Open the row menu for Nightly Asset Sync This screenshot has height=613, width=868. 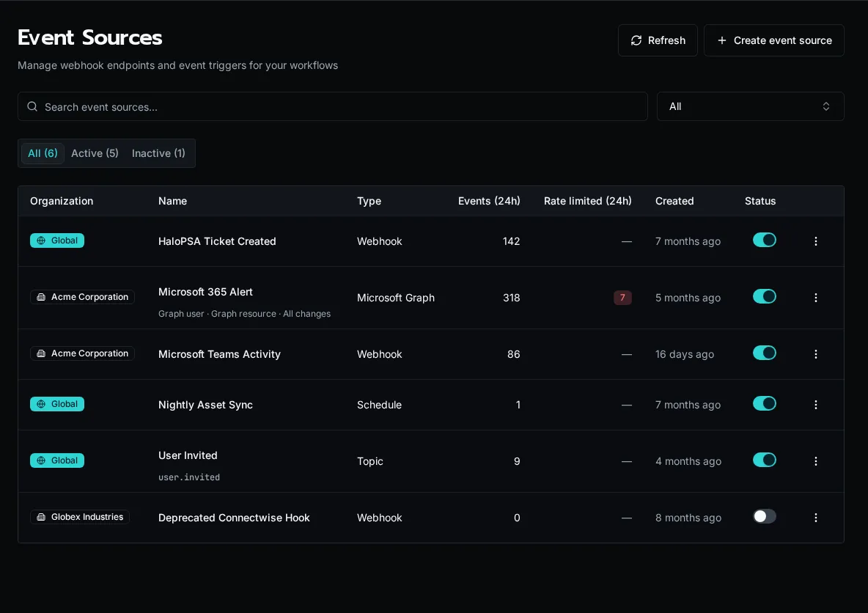(x=815, y=405)
